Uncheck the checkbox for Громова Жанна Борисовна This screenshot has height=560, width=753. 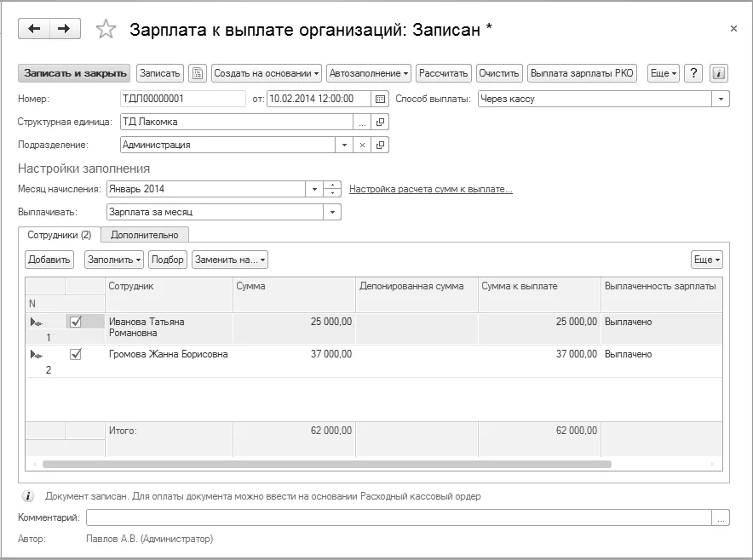point(76,354)
